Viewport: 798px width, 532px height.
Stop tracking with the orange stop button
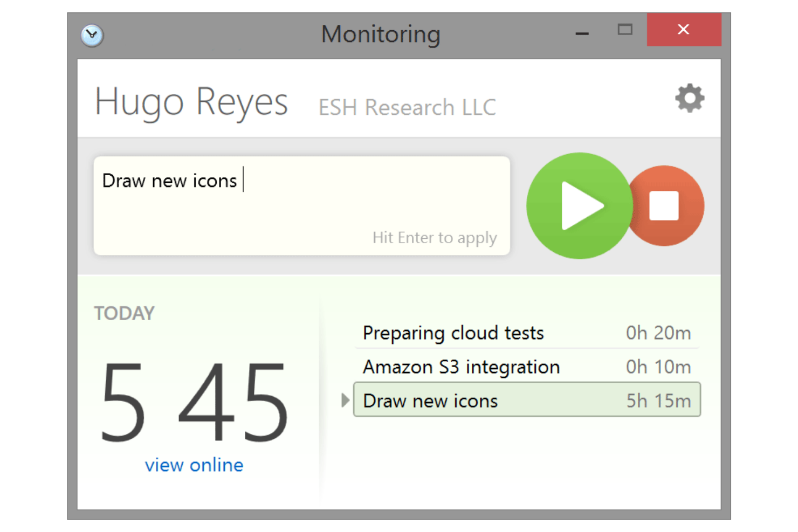point(665,206)
